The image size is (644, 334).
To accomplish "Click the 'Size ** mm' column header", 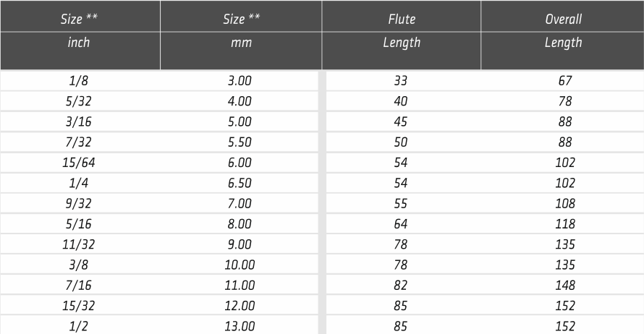I will [241, 31].
